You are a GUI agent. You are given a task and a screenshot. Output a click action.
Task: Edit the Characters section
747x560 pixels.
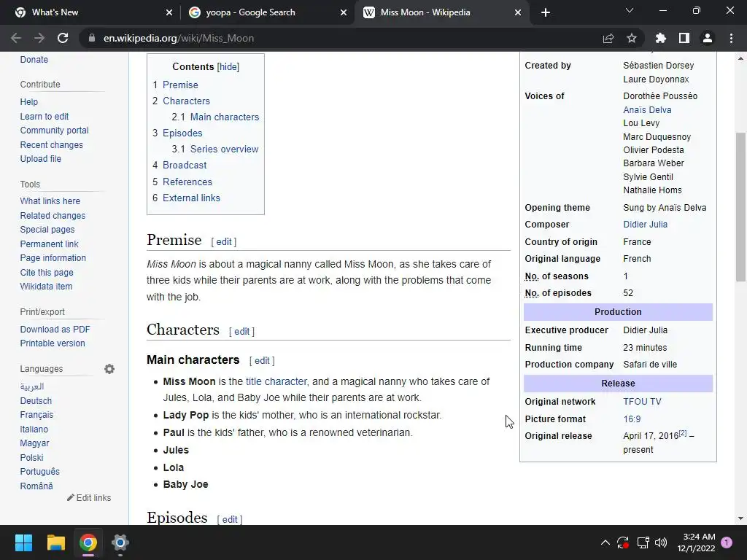(242, 332)
